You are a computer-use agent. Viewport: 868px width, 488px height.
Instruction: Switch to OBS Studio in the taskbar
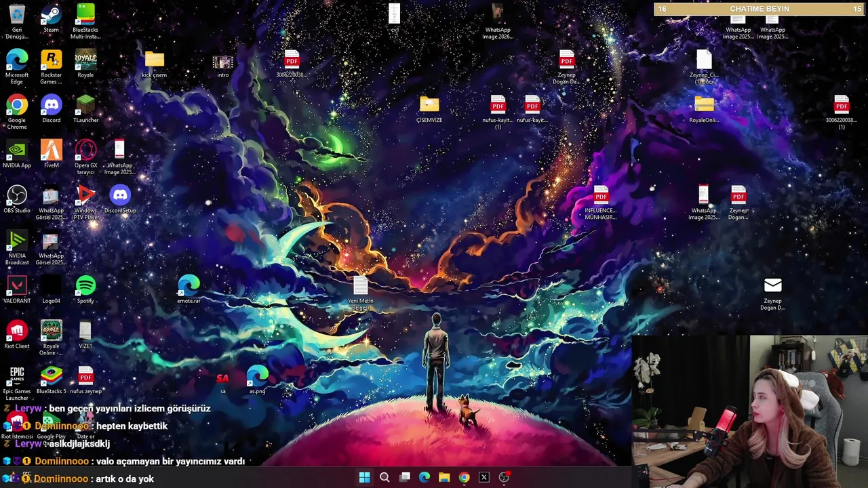(x=504, y=477)
